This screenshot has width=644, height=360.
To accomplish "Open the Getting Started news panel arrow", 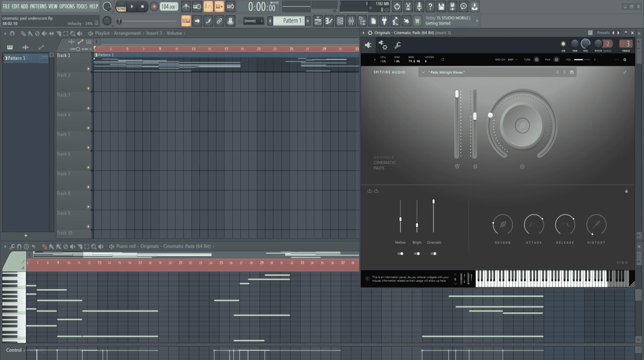I will [477, 21].
